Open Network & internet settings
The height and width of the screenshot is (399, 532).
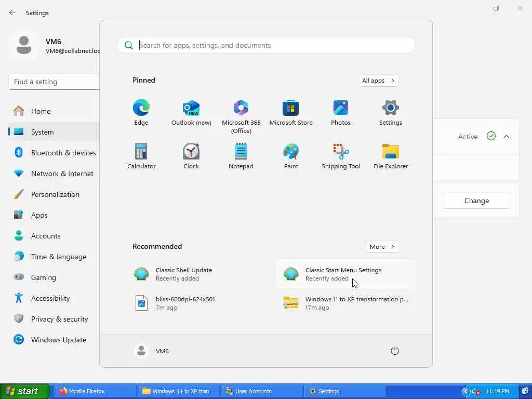click(54, 174)
